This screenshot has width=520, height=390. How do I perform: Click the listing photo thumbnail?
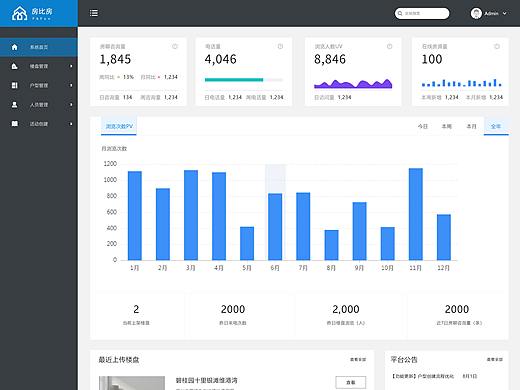[x=132, y=383]
